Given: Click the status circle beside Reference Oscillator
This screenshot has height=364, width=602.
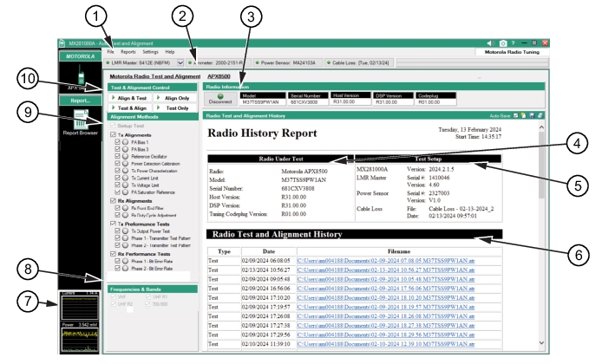Looking at the screenshot, I should (125, 157).
